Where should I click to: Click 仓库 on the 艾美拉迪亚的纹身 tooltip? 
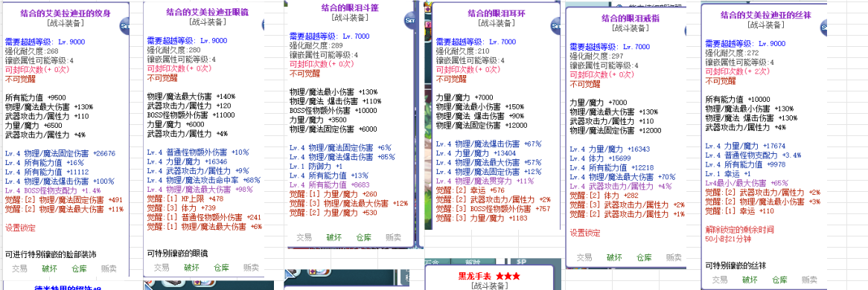[79, 268]
